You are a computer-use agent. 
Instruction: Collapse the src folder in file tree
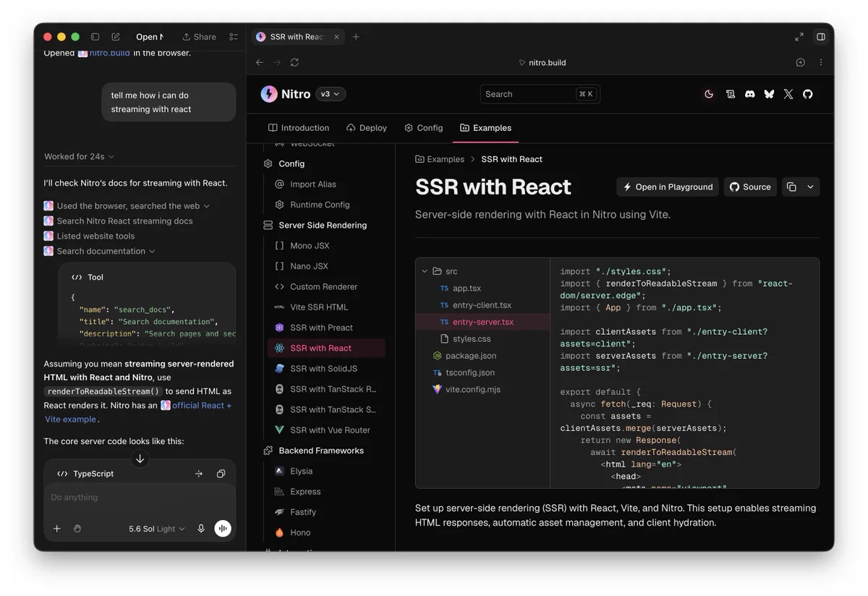pyautogui.click(x=439, y=271)
